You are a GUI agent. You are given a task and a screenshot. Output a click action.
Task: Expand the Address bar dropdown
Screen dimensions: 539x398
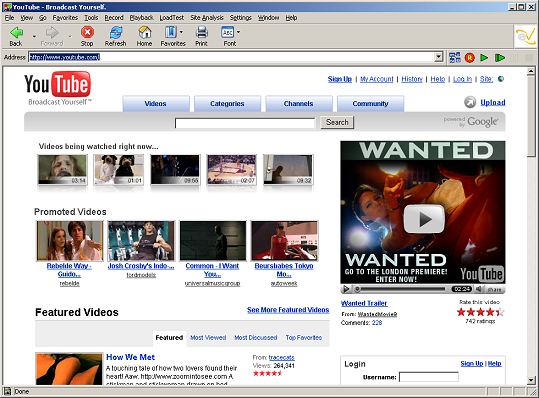[438, 57]
